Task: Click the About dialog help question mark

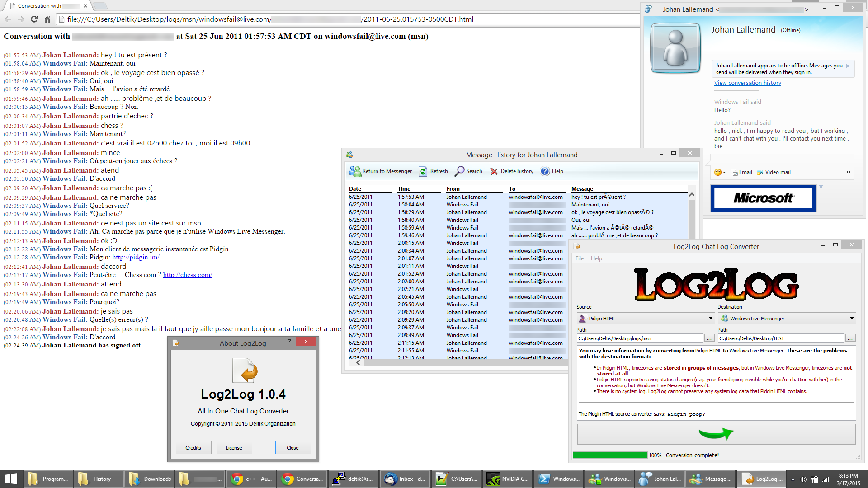Action: coord(289,342)
